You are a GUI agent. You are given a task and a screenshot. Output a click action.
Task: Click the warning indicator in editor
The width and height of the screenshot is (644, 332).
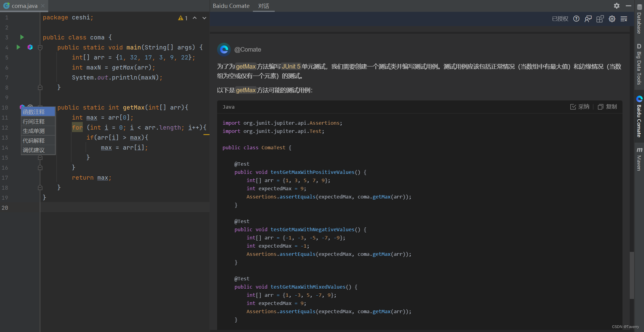pos(183,18)
